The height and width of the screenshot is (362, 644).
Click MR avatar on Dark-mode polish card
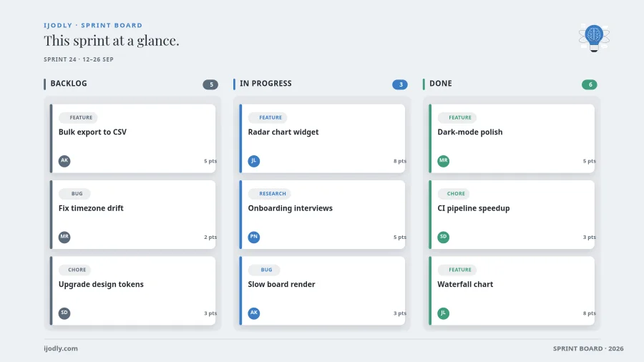pos(443,161)
